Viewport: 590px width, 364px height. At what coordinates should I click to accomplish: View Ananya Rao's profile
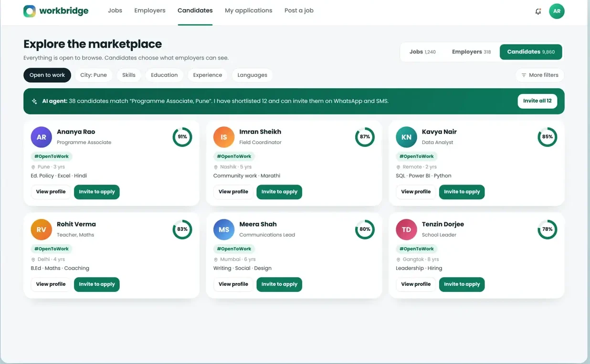(51, 192)
